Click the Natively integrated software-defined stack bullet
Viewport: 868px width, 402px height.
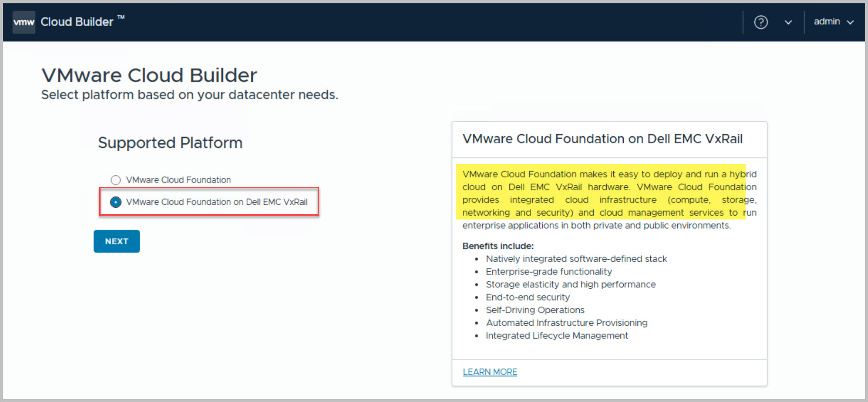point(576,259)
